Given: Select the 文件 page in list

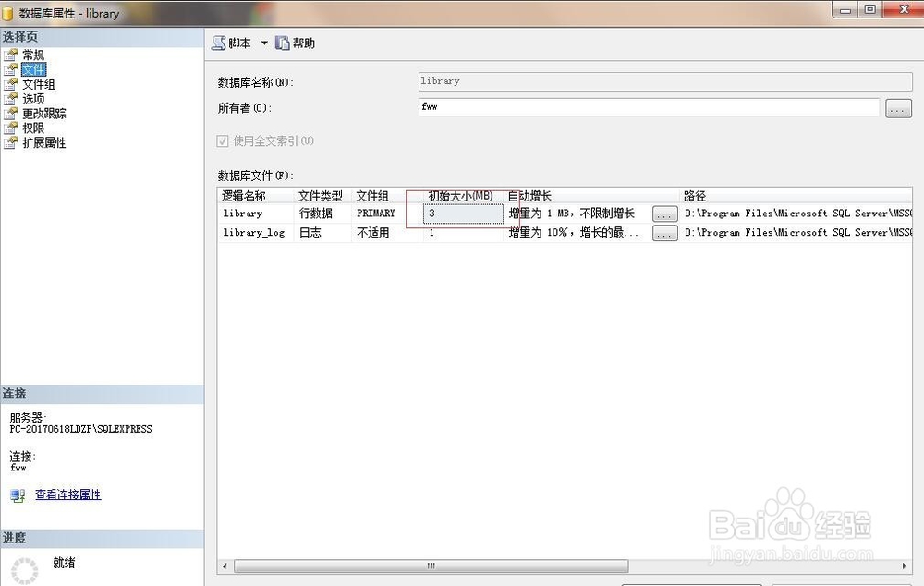Looking at the screenshot, I should click(x=33, y=69).
